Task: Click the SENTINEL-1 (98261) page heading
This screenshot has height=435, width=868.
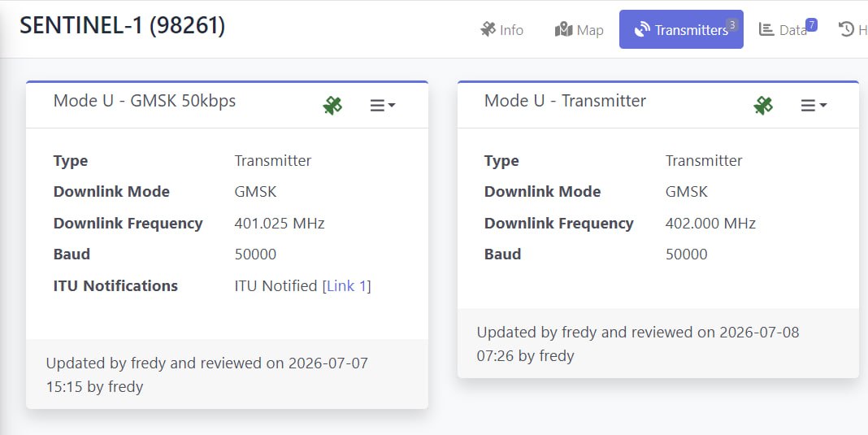Action: tap(123, 26)
